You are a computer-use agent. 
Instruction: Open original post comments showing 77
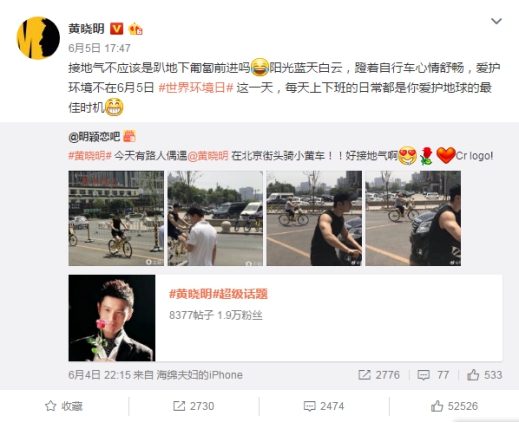[433, 375]
